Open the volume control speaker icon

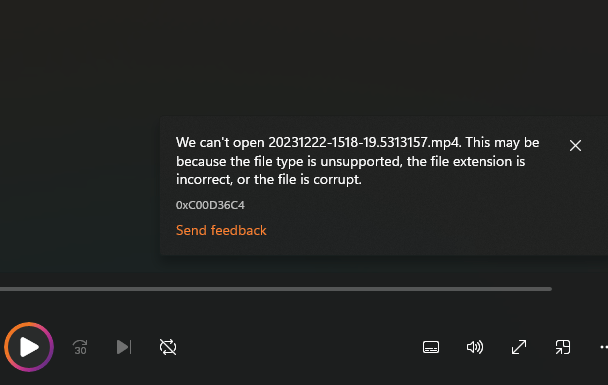click(475, 347)
